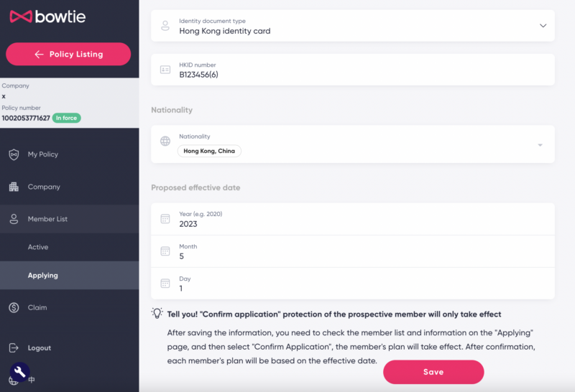Open the Nationality dropdown arrow
The height and width of the screenshot is (392, 575).
tap(540, 145)
